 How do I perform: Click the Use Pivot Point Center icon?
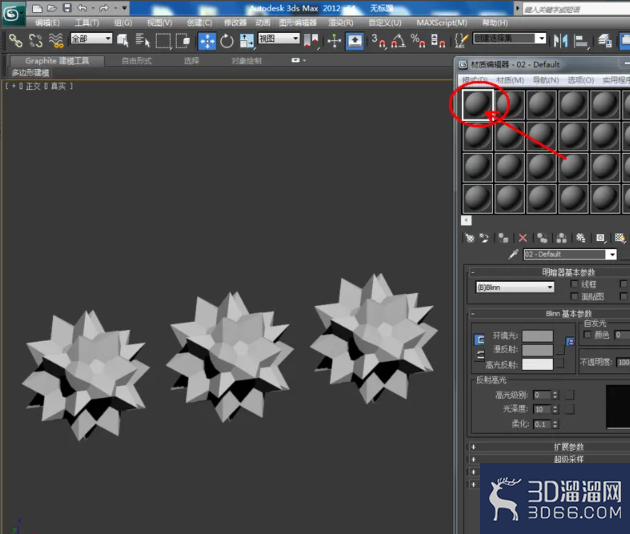pyautogui.click(x=311, y=41)
